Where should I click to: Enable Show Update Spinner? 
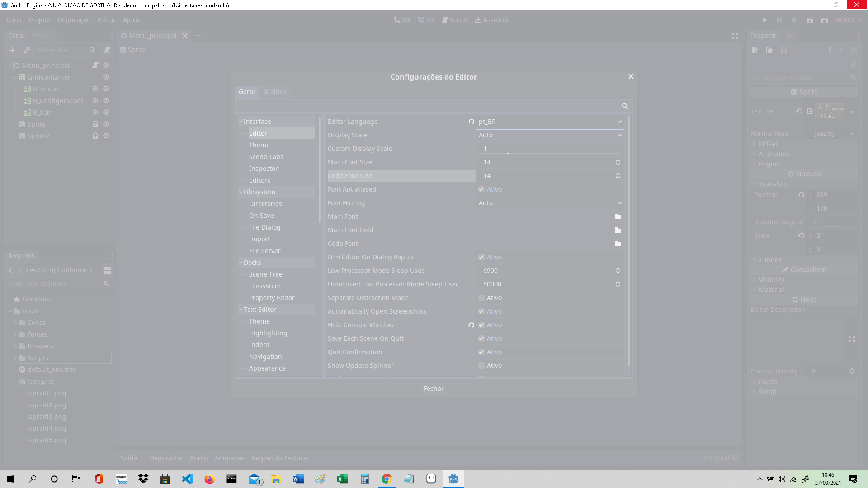click(x=482, y=366)
